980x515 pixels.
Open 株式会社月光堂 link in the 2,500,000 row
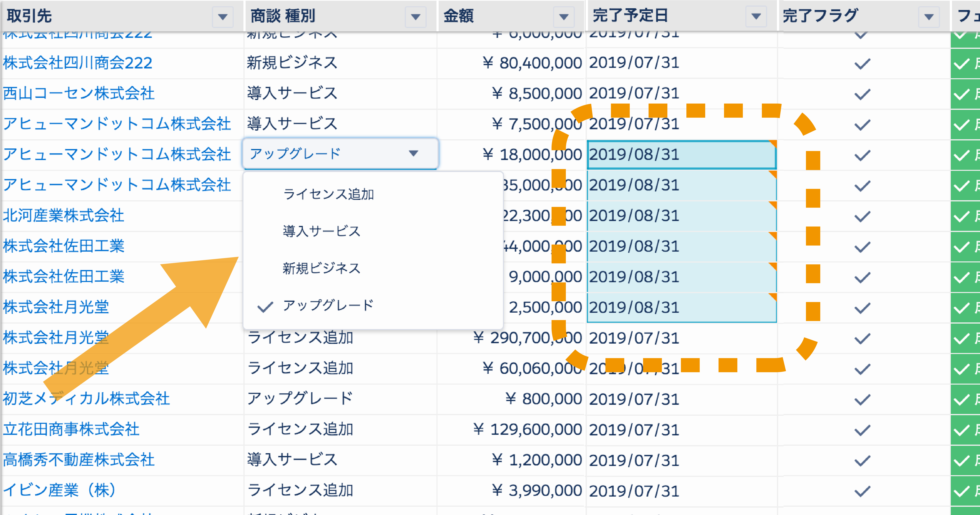tap(56, 307)
